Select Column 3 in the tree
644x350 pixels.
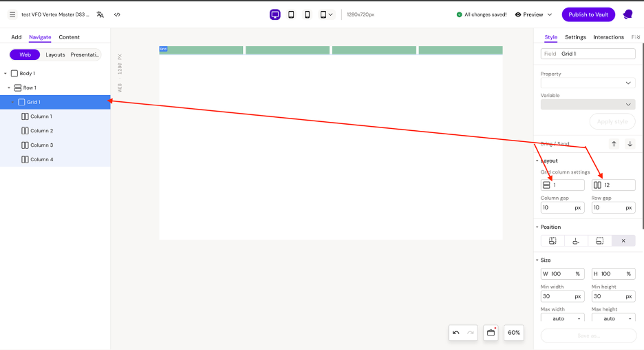click(41, 145)
